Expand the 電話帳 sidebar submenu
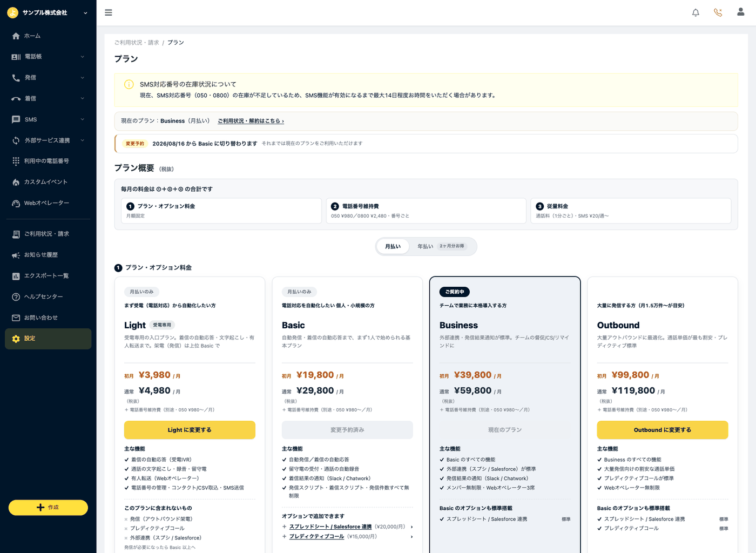The image size is (756, 553). coord(83,57)
